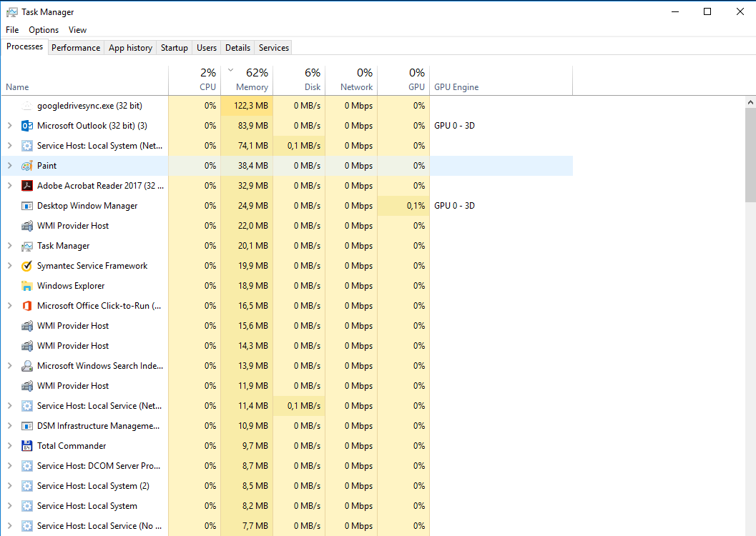756x536 pixels.
Task: Select the 9,7 MB Total Commander memory value
Action: point(247,446)
